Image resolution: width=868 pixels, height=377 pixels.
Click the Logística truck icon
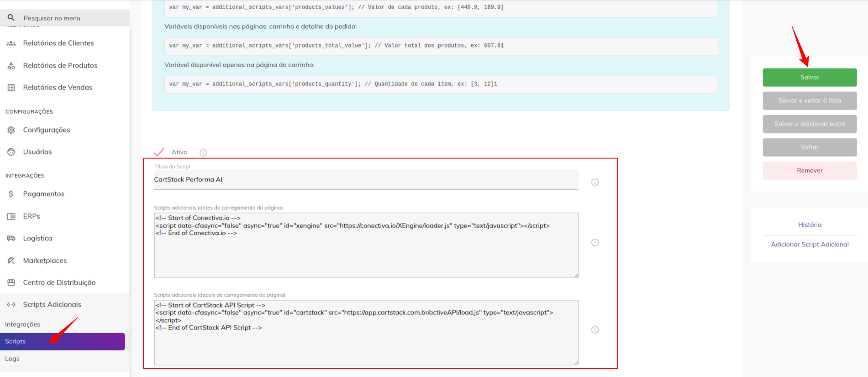point(11,238)
